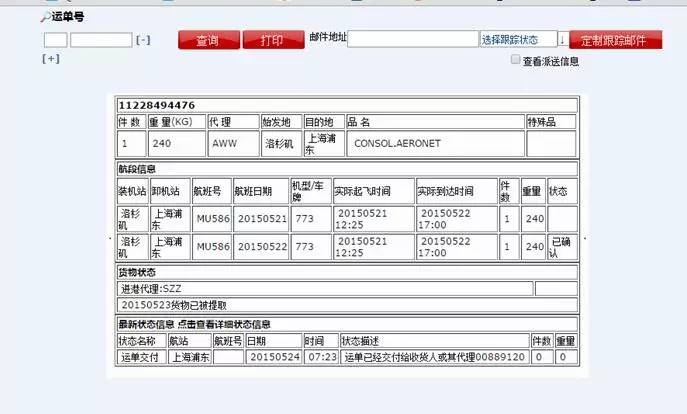Click the 上海浦东 destination cell in top table
The width and height of the screenshot is (687, 414).
(324, 144)
